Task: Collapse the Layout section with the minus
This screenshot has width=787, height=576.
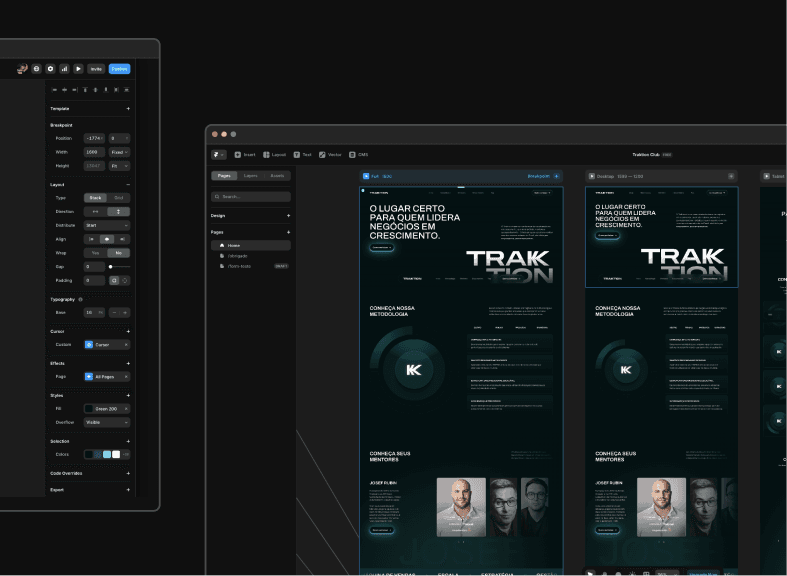Action: click(x=128, y=185)
